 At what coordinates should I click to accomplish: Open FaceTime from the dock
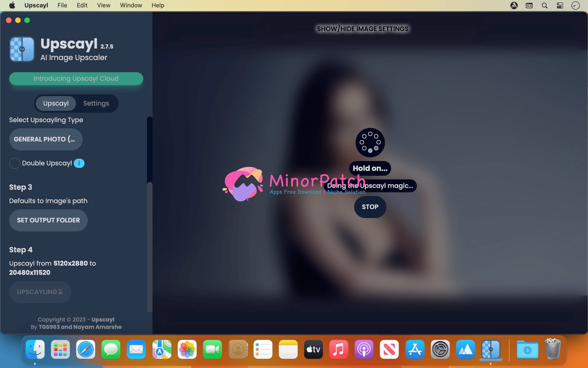212,350
